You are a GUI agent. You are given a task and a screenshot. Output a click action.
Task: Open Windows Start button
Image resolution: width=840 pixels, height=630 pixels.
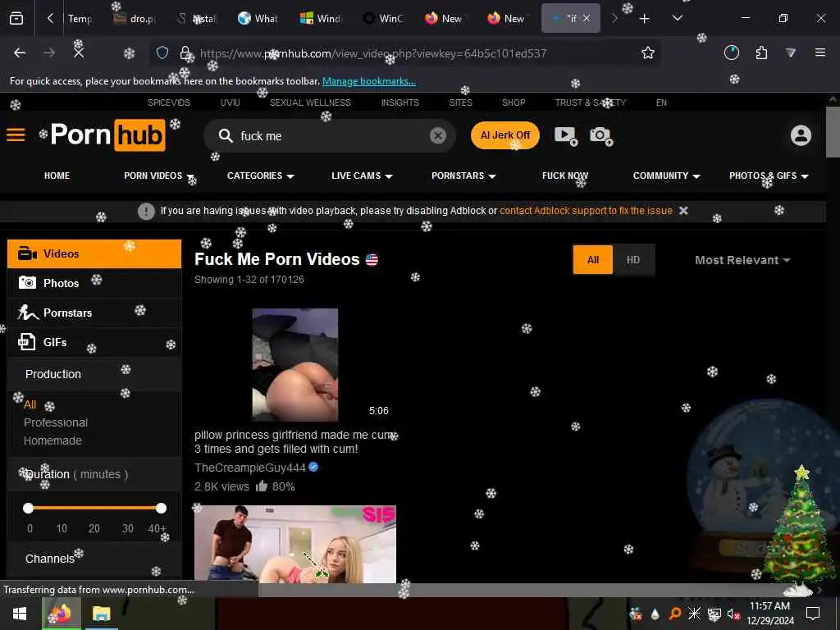[20, 614]
